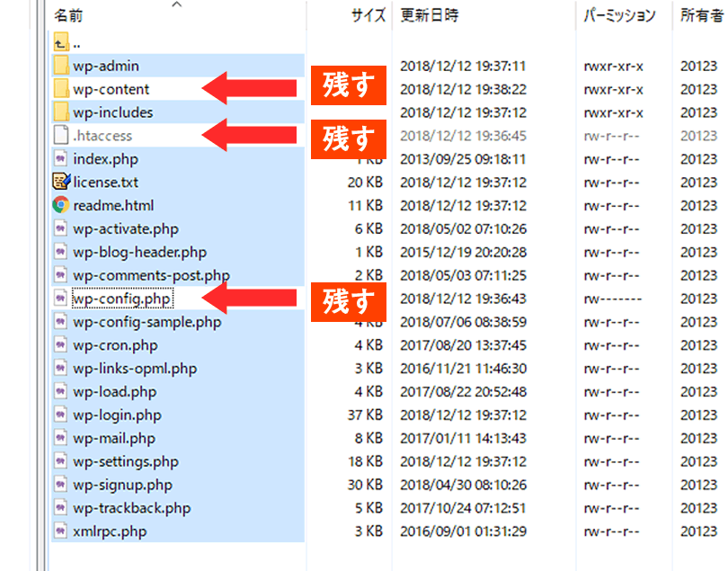Select the wp-trackback.php file entry
728x571 pixels.
[x=132, y=508]
